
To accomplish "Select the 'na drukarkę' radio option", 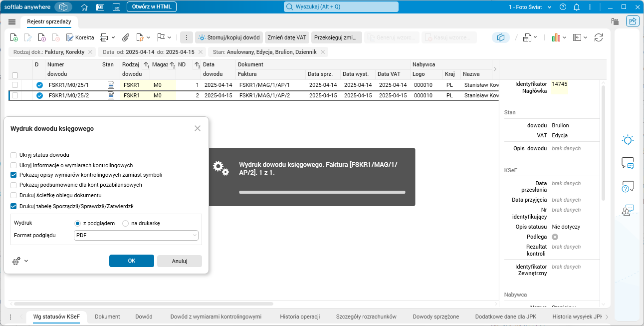I will pyautogui.click(x=126, y=223).
